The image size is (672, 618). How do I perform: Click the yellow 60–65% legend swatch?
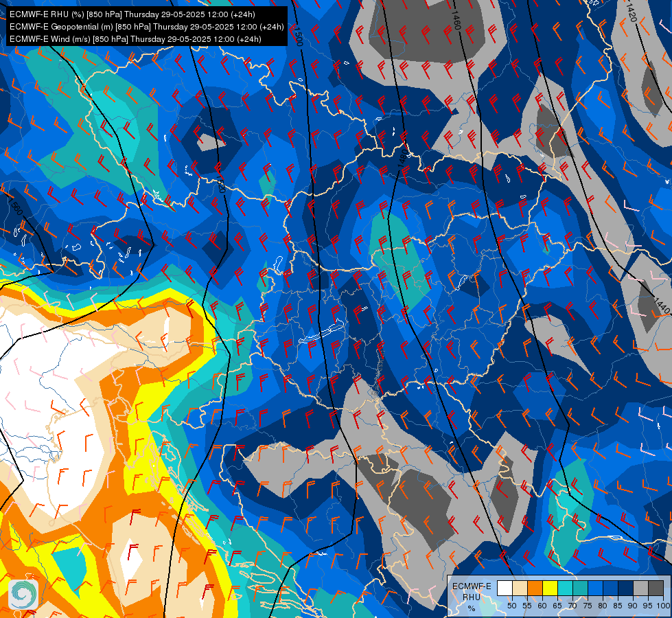click(551, 588)
